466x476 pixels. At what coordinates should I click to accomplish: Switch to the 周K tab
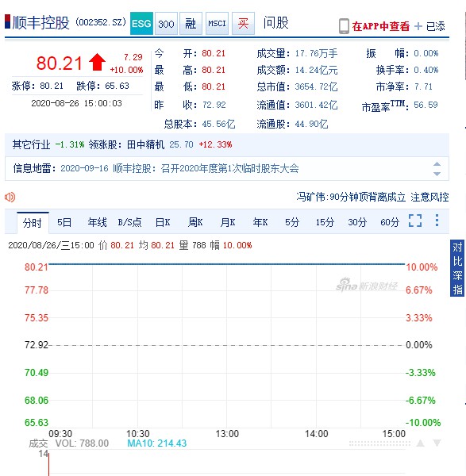195,222
